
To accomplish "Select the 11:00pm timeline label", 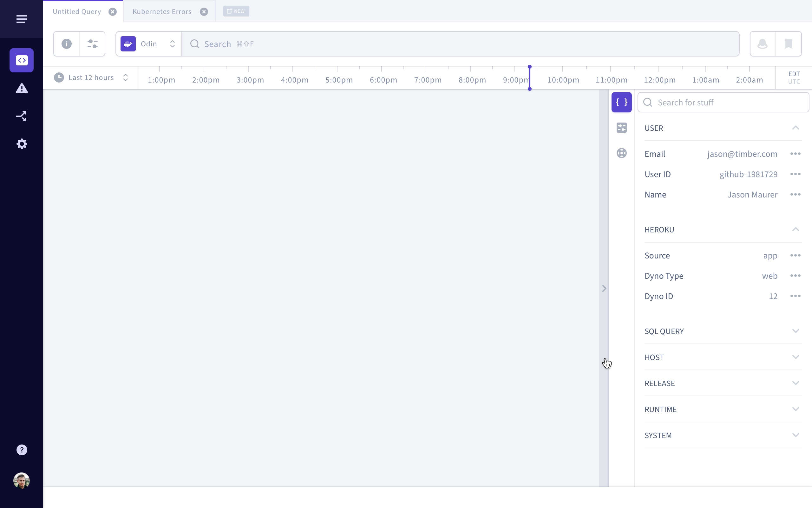I will pyautogui.click(x=611, y=80).
